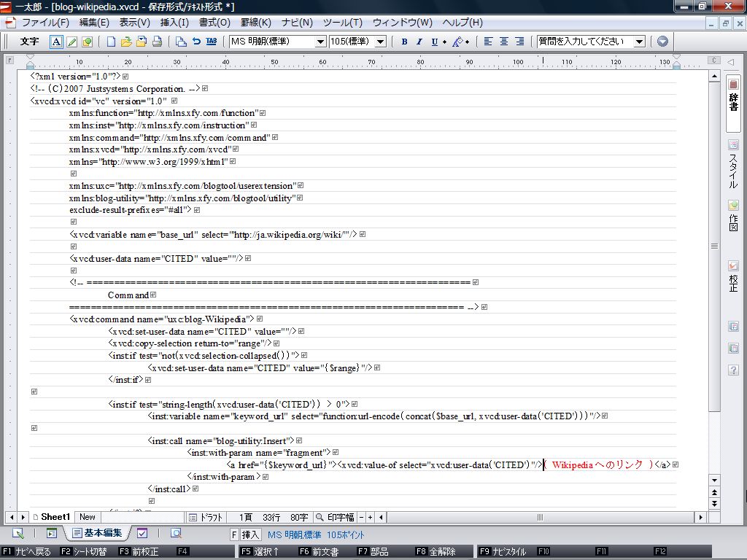Align text to the left

click(x=488, y=42)
